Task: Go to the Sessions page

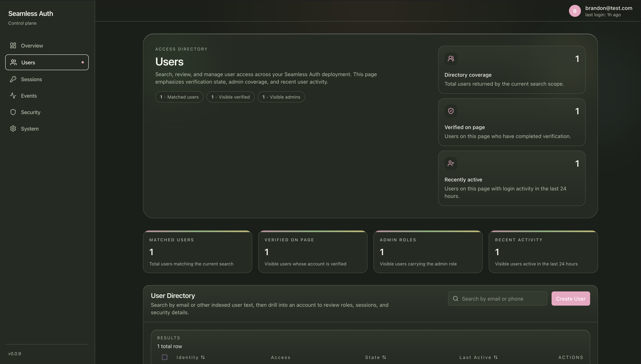Action: 47,79
